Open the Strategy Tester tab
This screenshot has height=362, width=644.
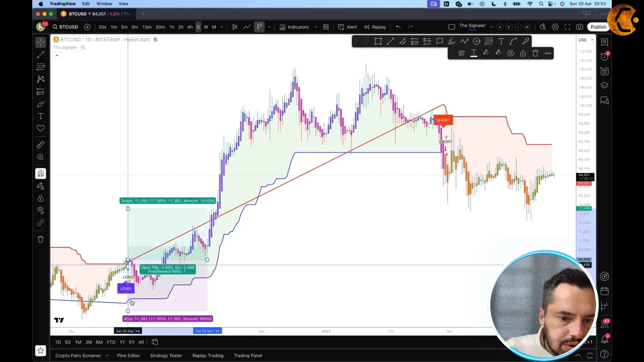(x=166, y=356)
